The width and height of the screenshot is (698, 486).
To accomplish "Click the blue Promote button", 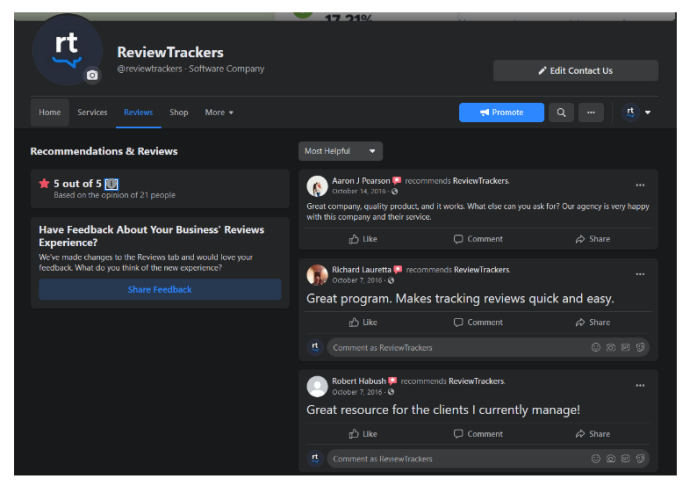I will tap(501, 113).
